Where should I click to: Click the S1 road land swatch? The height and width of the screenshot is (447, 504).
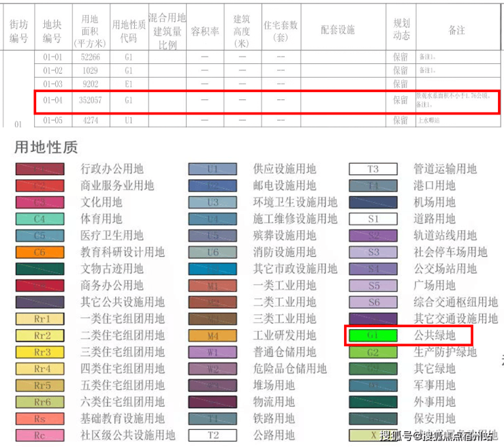pyautogui.click(x=373, y=219)
